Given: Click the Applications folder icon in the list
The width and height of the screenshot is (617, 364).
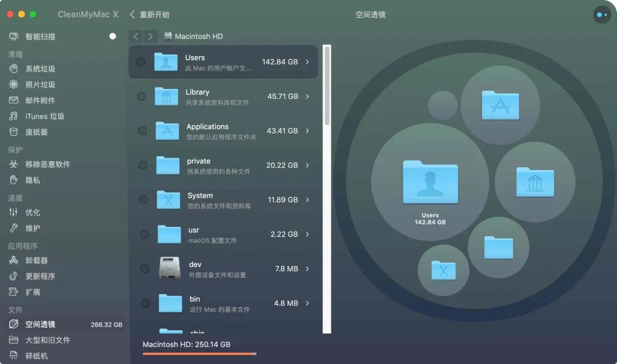Looking at the screenshot, I should (x=167, y=131).
